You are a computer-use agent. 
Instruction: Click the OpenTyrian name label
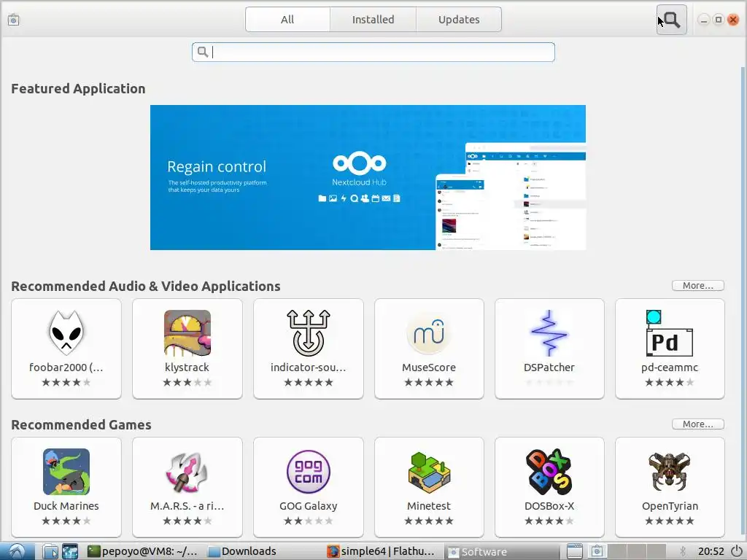(x=670, y=506)
